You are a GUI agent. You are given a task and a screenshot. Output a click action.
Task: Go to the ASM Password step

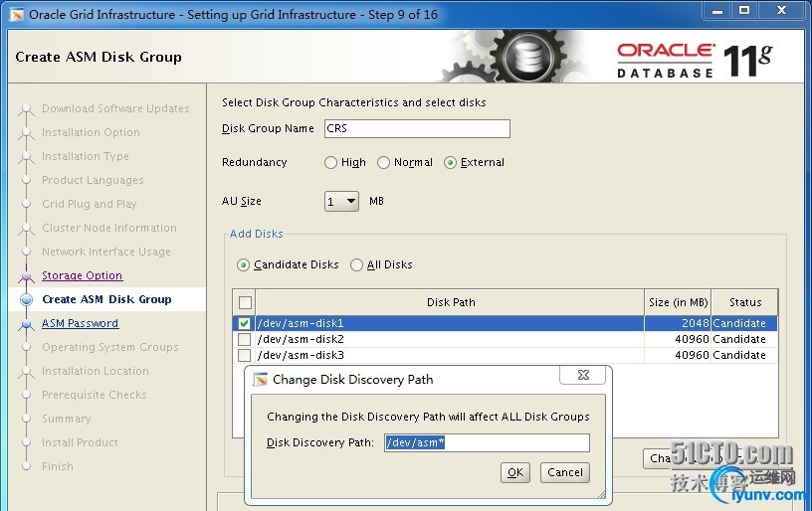click(x=81, y=323)
